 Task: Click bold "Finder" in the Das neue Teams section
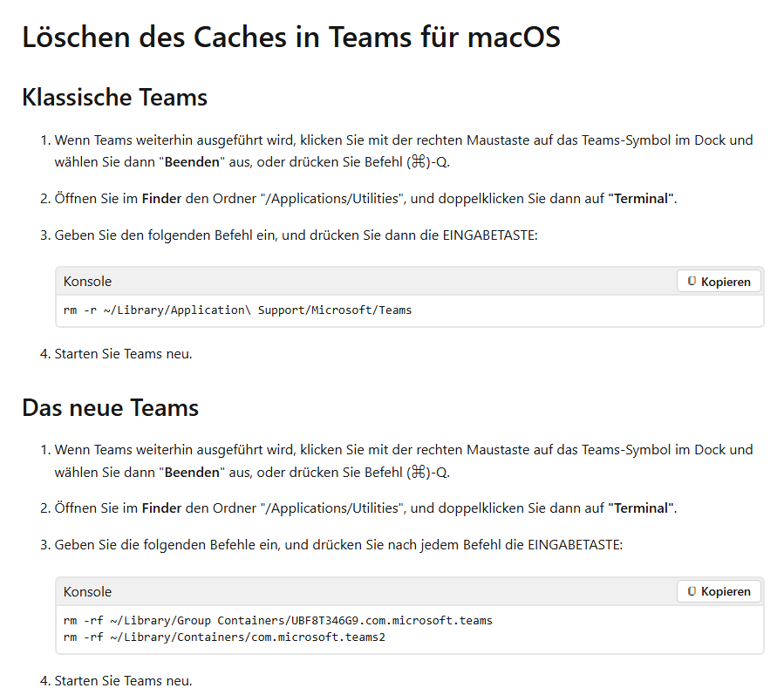(x=161, y=508)
